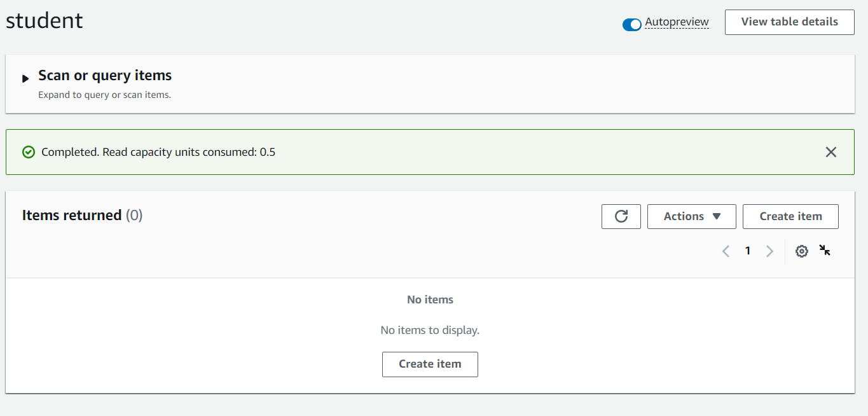Viewport: 868px width, 416px height.
Task: Click the No items to display text
Action: (430, 330)
